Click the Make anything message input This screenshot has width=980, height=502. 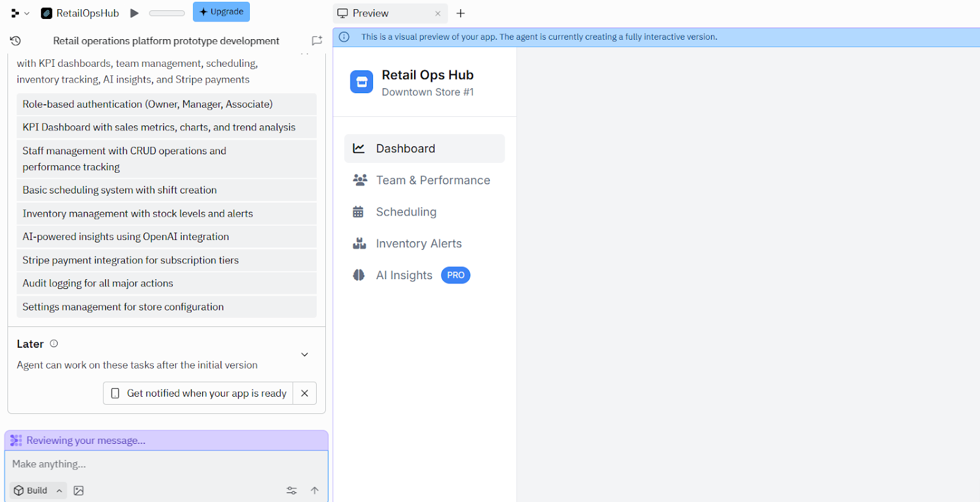point(165,464)
